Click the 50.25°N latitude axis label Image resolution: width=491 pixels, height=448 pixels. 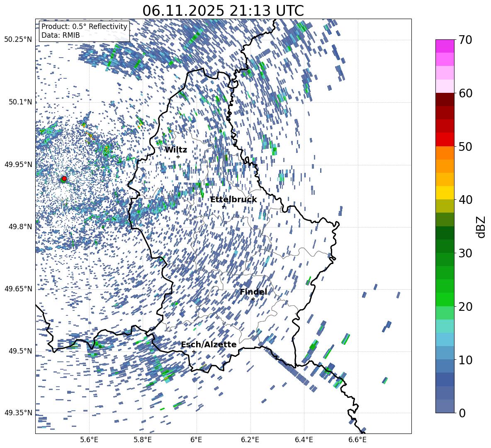(18, 40)
